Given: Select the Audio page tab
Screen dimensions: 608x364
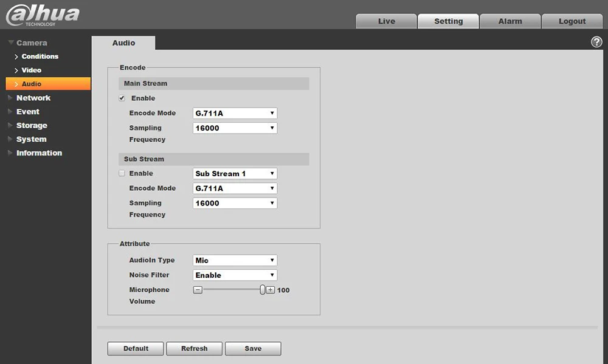Looking at the screenshot, I should pos(123,43).
